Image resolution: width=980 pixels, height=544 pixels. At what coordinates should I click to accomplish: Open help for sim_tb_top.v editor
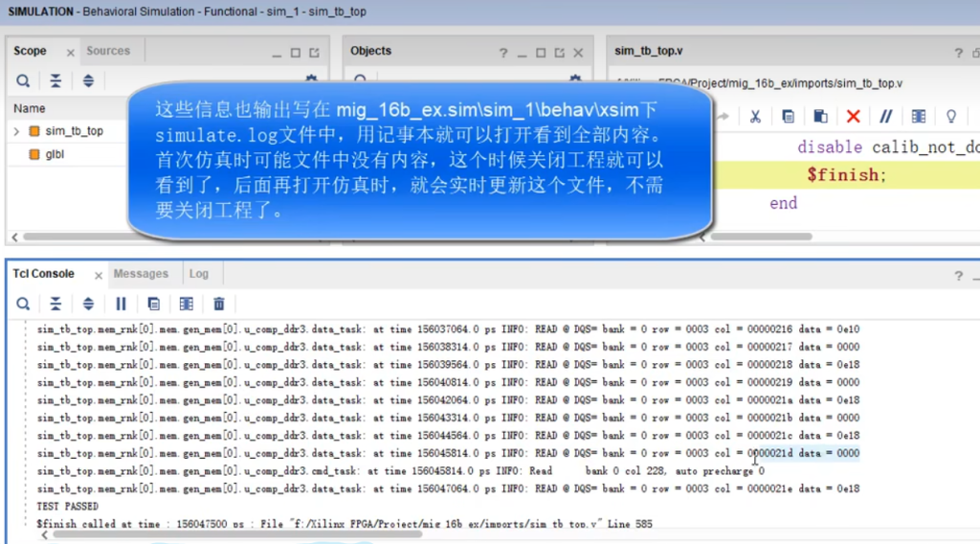click(958, 53)
